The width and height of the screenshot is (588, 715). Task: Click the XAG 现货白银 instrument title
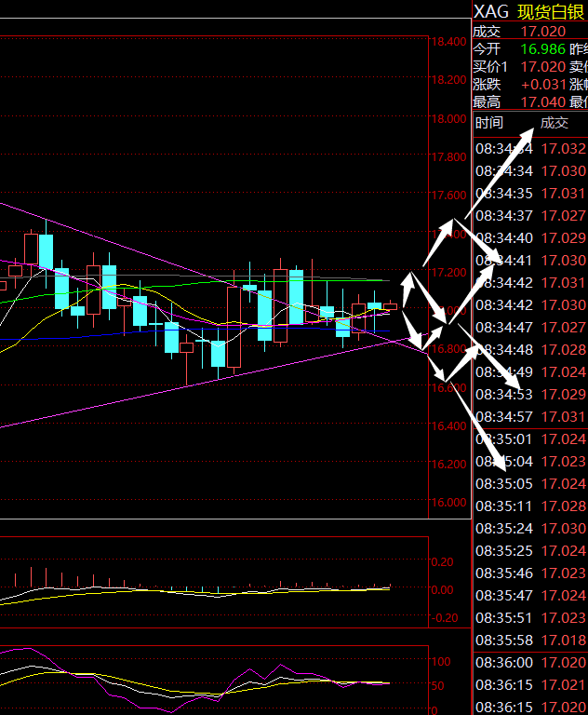coord(528,12)
